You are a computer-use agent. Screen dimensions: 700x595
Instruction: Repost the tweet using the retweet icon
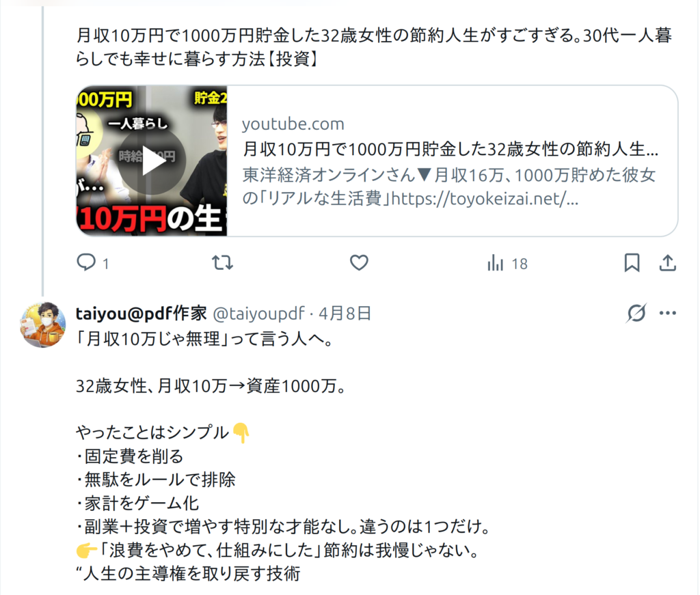click(x=222, y=263)
